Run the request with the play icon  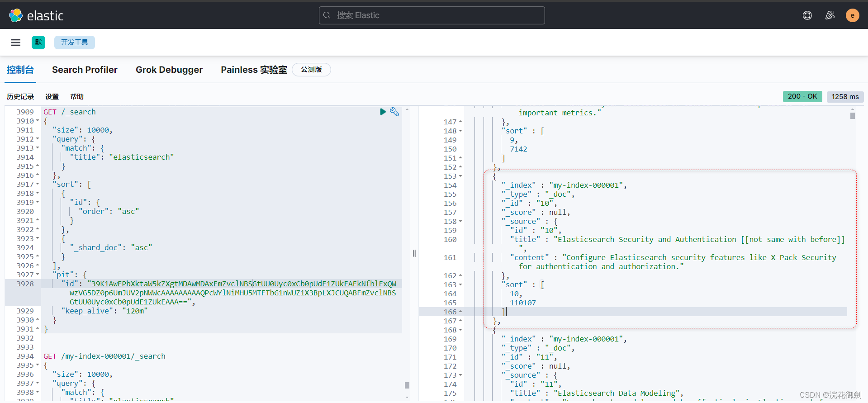coord(383,112)
